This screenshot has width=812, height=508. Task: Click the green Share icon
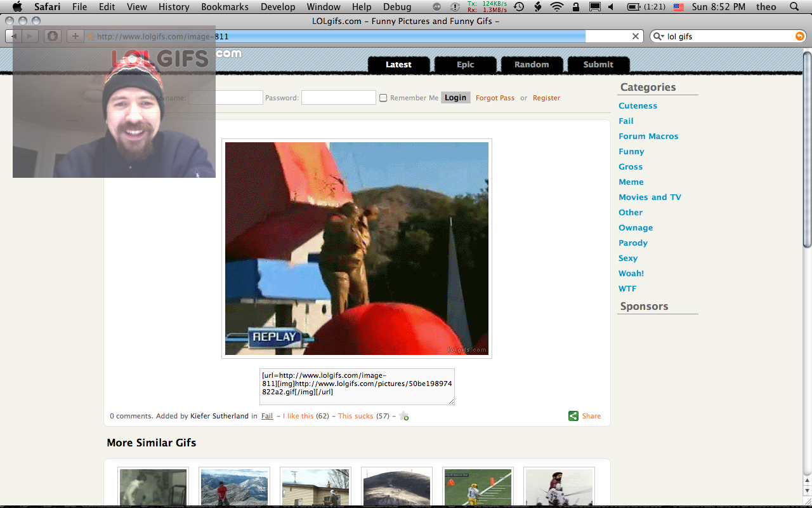tap(573, 416)
